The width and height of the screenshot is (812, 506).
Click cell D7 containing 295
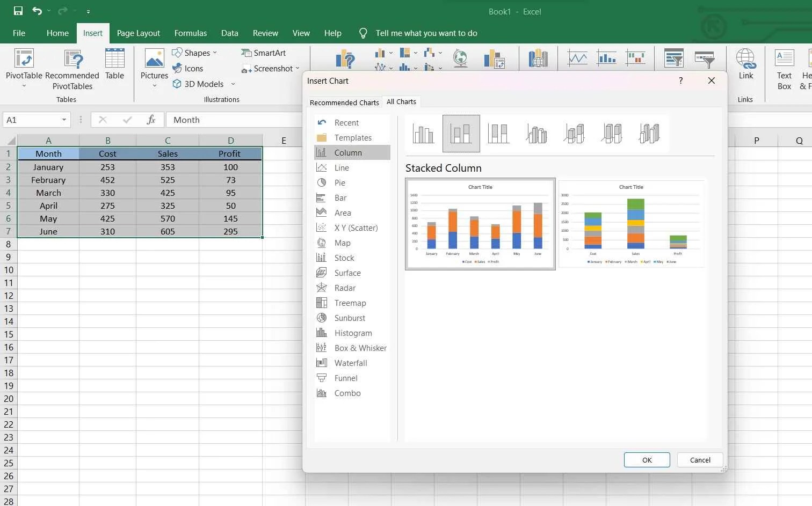(x=230, y=231)
